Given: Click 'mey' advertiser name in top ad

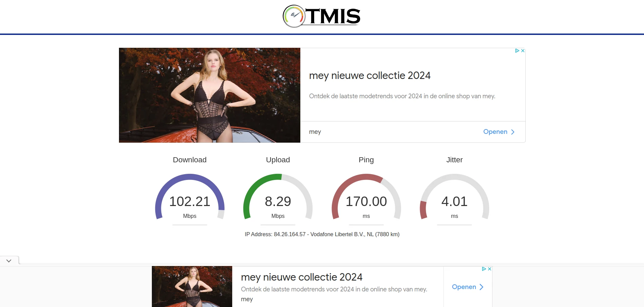Looking at the screenshot, I should (x=315, y=132).
